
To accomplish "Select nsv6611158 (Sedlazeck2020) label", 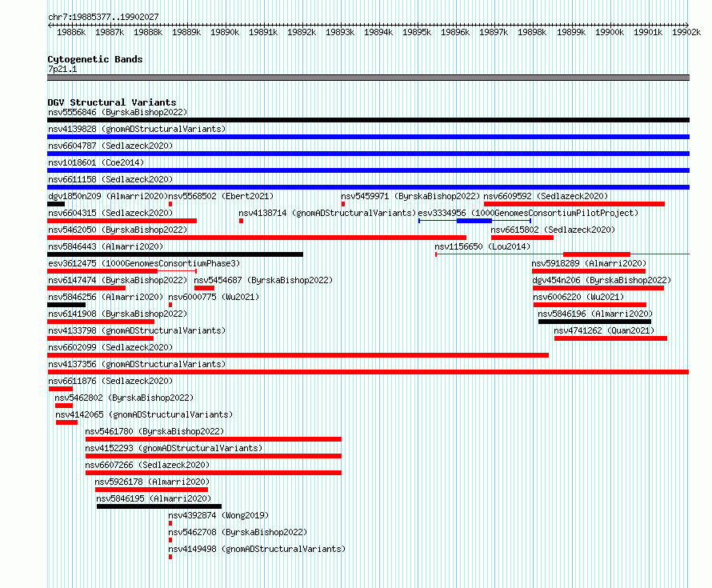I will 110,179.
